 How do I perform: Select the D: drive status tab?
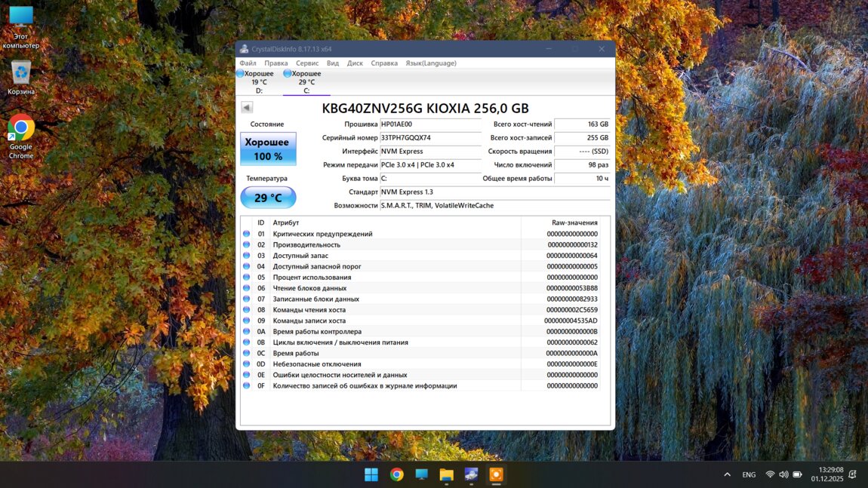pyautogui.click(x=258, y=82)
